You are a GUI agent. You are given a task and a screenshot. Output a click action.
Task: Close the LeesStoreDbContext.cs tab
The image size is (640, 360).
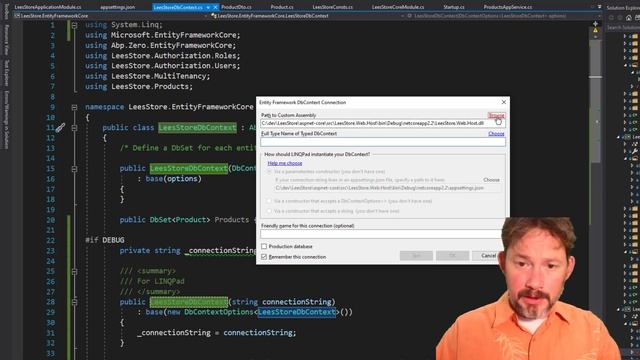coord(215,7)
